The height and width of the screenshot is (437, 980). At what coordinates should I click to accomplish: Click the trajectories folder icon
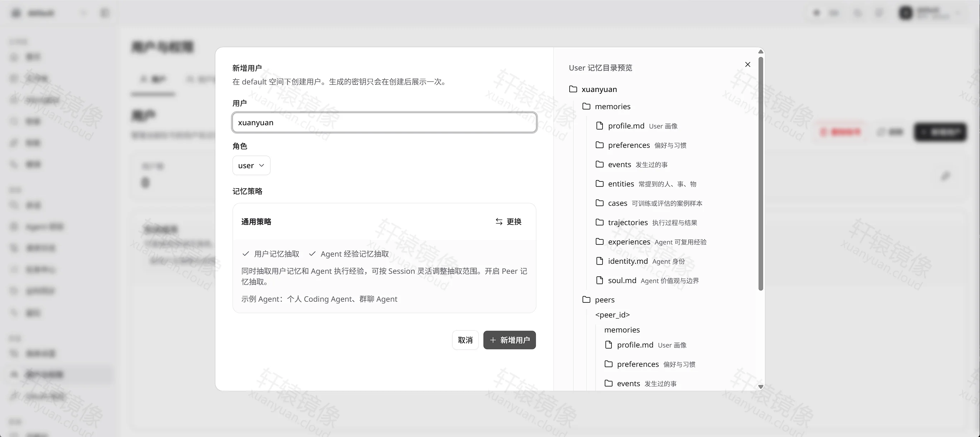click(x=600, y=222)
